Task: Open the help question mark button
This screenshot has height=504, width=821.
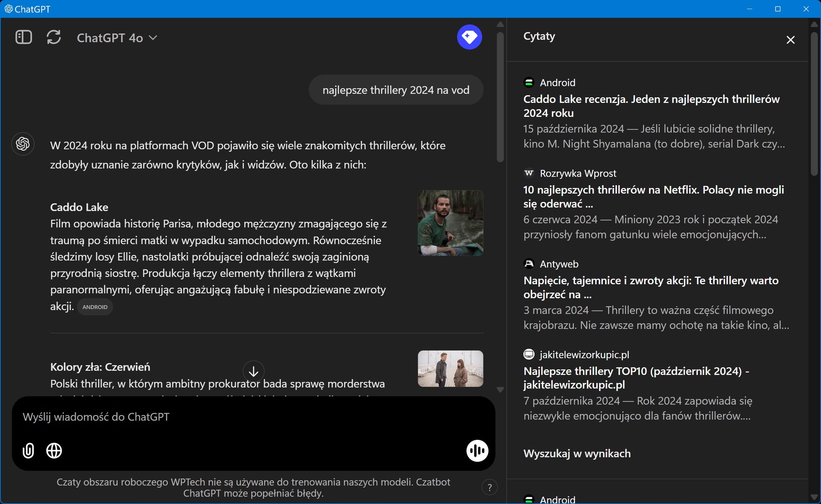Action: click(x=489, y=487)
